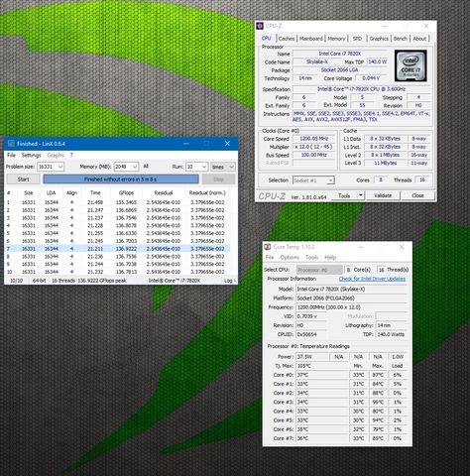Select highlighted LinX row with 136.9222 GFlops
Screen dimensions: 470x476
[x=117, y=249]
